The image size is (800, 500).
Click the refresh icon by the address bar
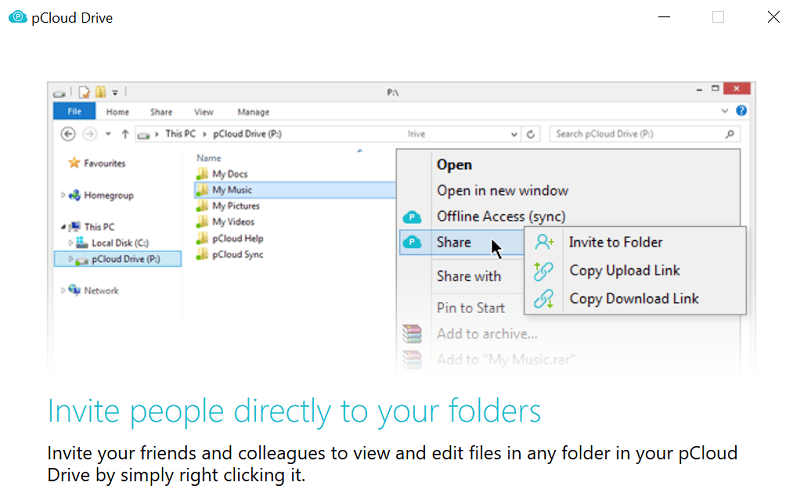coord(532,134)
